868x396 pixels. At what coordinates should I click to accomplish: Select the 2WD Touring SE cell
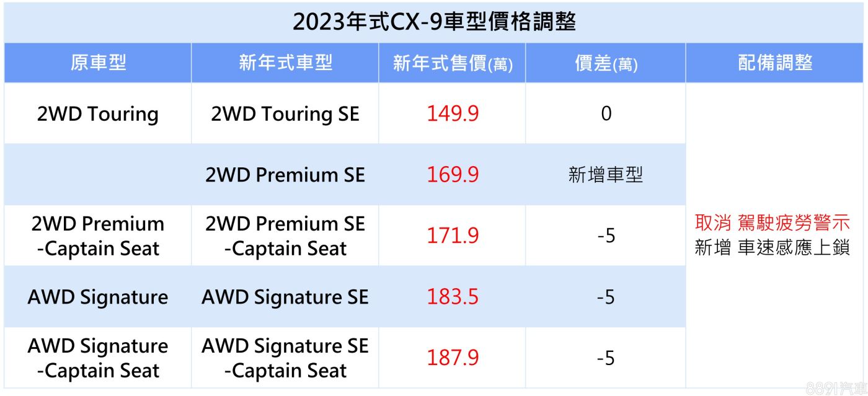(285, 114)
